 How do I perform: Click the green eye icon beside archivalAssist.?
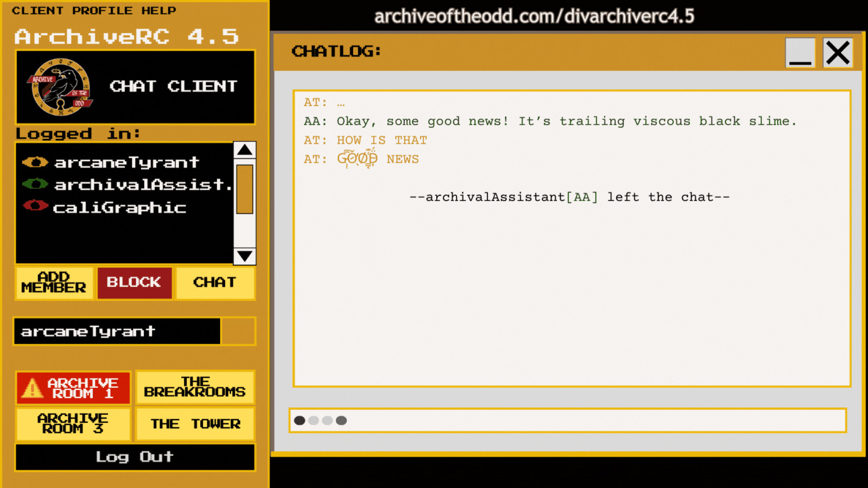point(35,184)
